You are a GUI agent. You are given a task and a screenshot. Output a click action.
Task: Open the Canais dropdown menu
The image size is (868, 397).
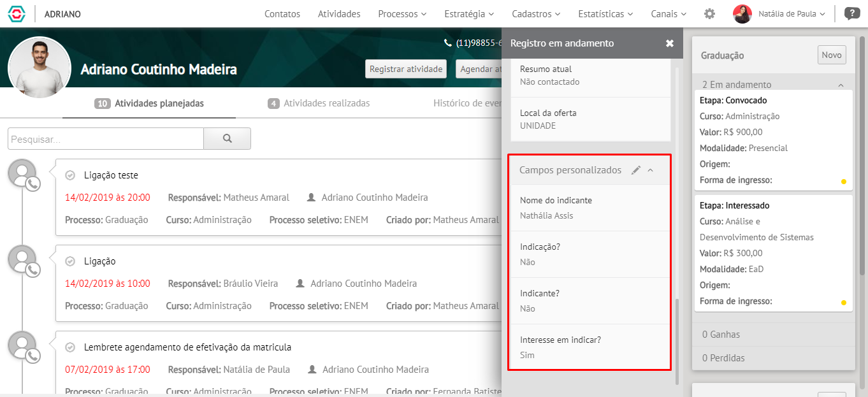tap(669, 13)
